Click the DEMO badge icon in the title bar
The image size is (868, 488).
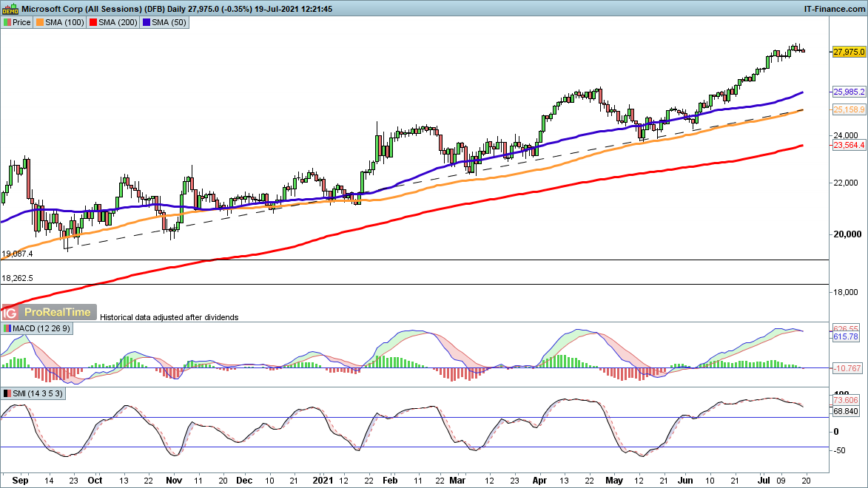10,9
